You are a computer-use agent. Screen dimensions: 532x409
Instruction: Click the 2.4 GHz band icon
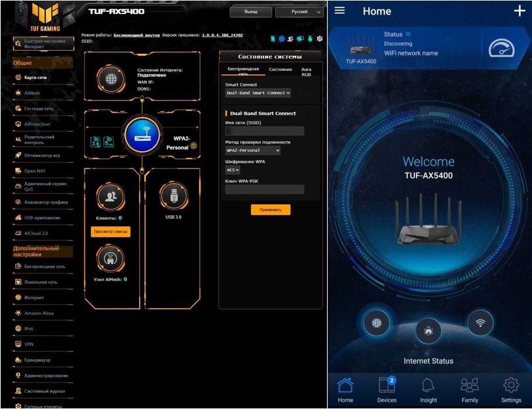pyautogui.click(x=95, y=142)
